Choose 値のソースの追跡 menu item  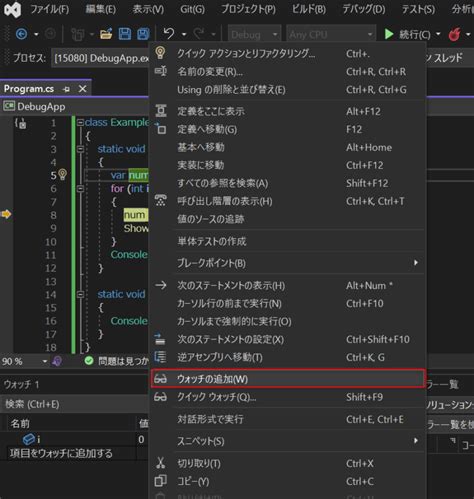tap(287, 219)
